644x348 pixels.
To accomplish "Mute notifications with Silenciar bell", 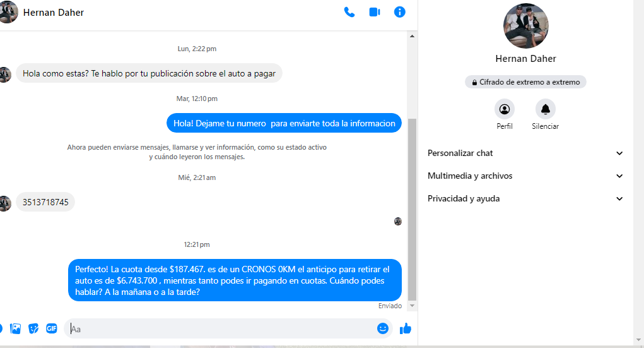I will pyautogui.click(x=545, y=109).
